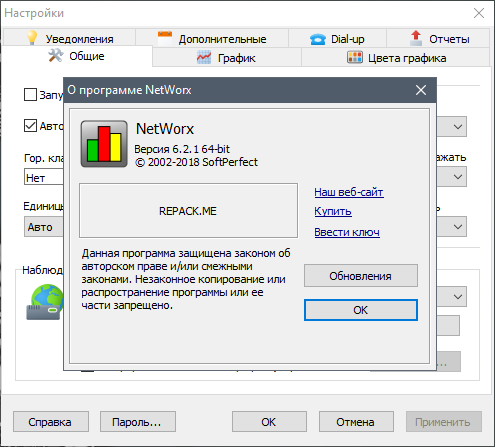Click the Нет hotkey input field

[44, 177]
